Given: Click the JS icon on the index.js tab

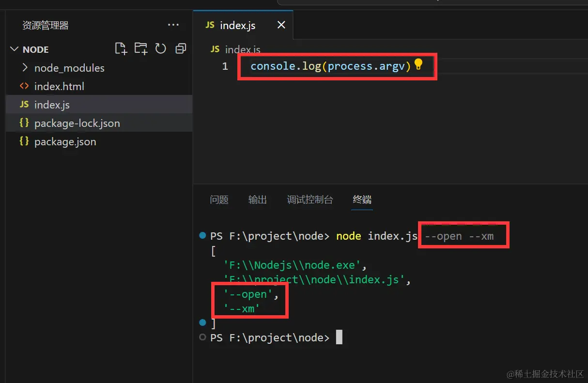Looking at the screenshot, I should pos(210,25).
